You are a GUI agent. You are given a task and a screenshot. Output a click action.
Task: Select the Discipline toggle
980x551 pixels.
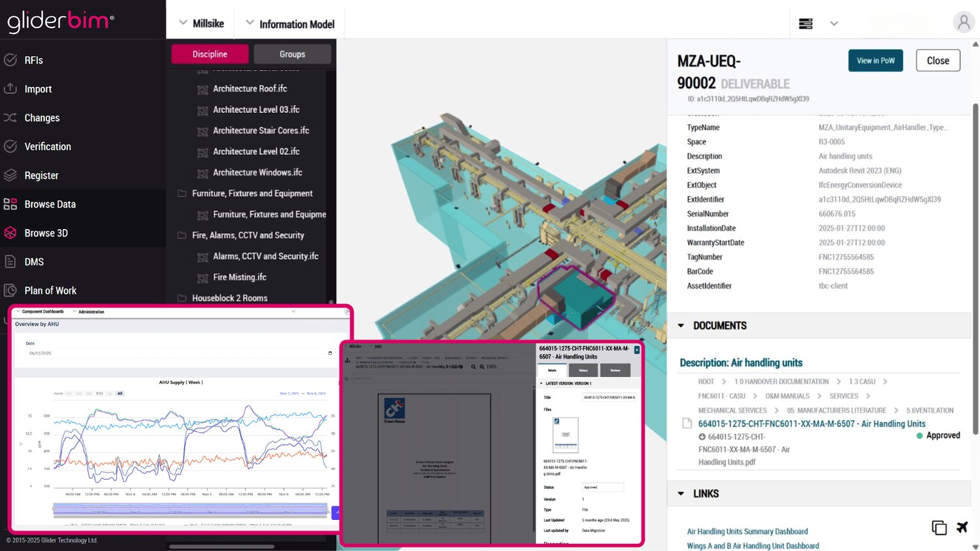[x=209, y=54]
